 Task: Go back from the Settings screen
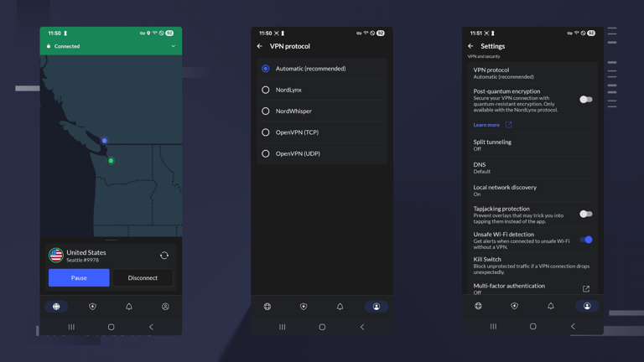click(470, 46)
